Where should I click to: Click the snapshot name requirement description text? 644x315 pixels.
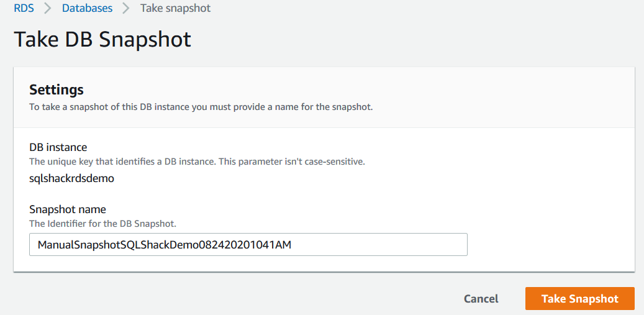pyautogui.click(x=201, y=107)
